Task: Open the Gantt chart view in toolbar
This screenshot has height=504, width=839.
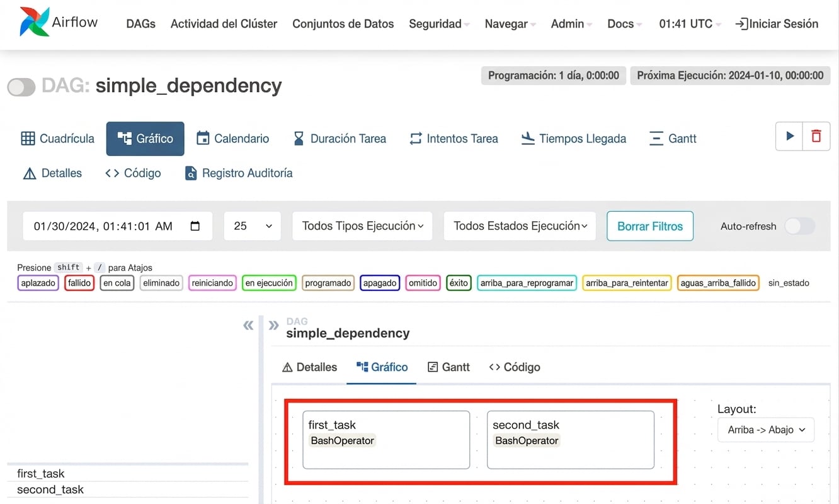Action: click(673, 139)
